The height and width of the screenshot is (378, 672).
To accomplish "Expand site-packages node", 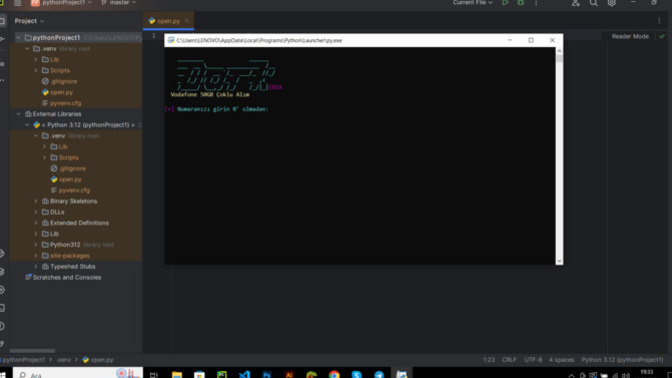I will tap(36, 256).
